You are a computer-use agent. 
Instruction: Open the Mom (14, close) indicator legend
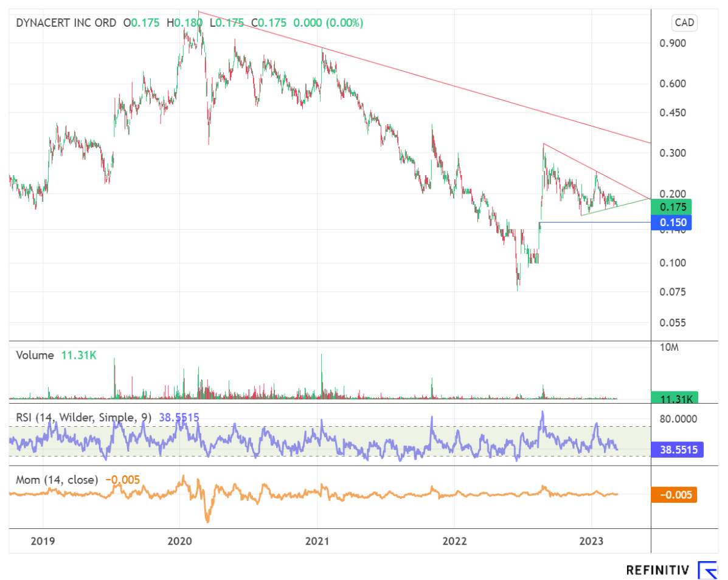point(58,480)
